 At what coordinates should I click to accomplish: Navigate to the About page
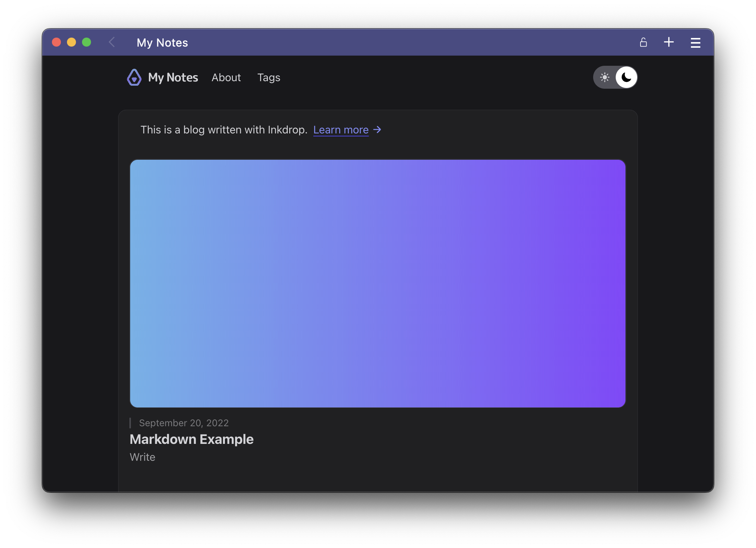[226, 77]
